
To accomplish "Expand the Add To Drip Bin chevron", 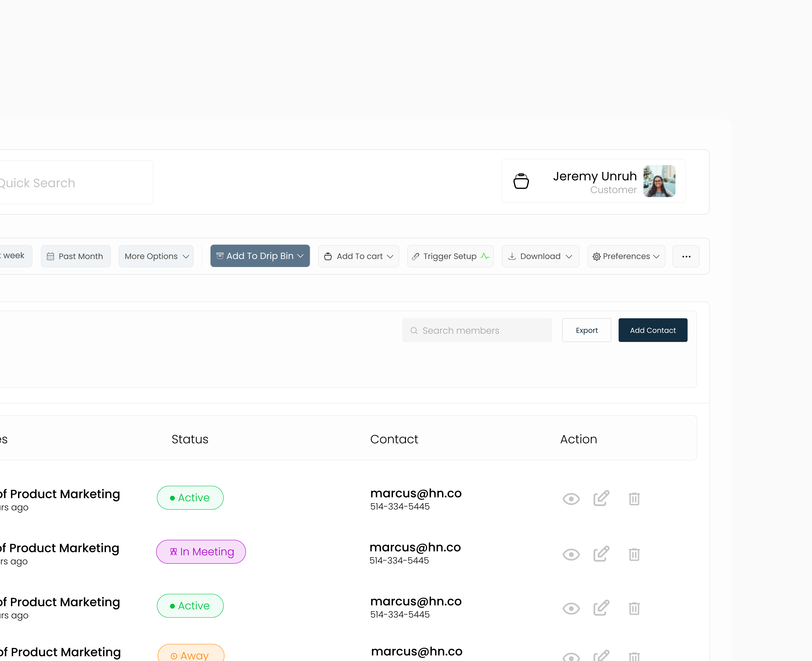I will (300, 256).
